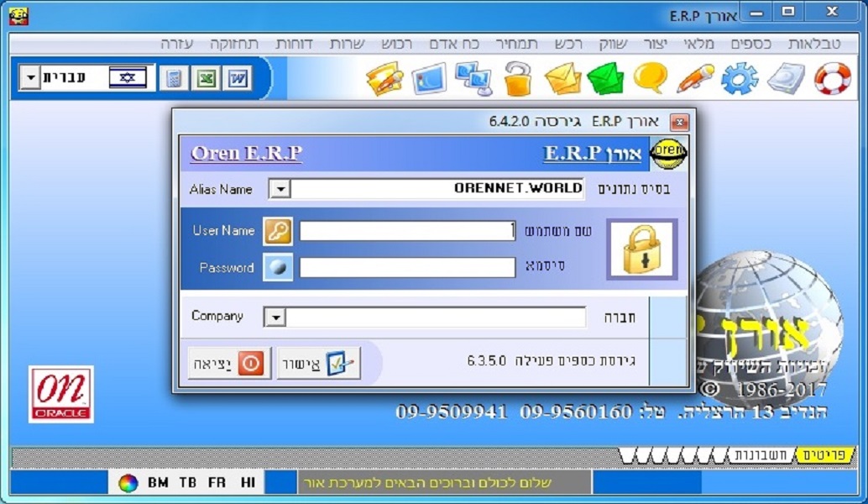
Task: Click the orange open padlock toolbar icon
Action: pyautogui.click(x=518, y=79)
